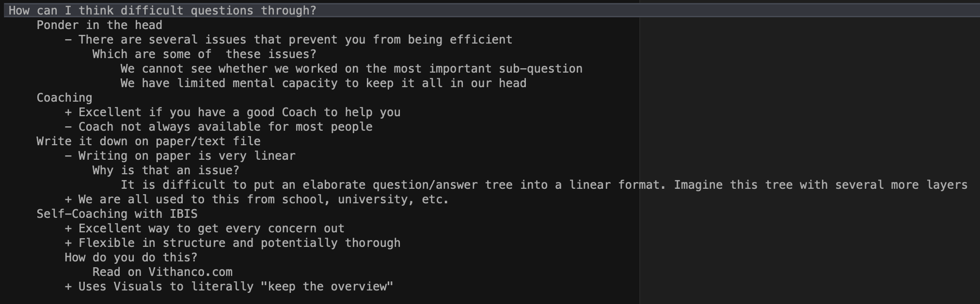
Task: Click the line 'How can I think difficult questions through?'
Action: click(x=162, y=10)
